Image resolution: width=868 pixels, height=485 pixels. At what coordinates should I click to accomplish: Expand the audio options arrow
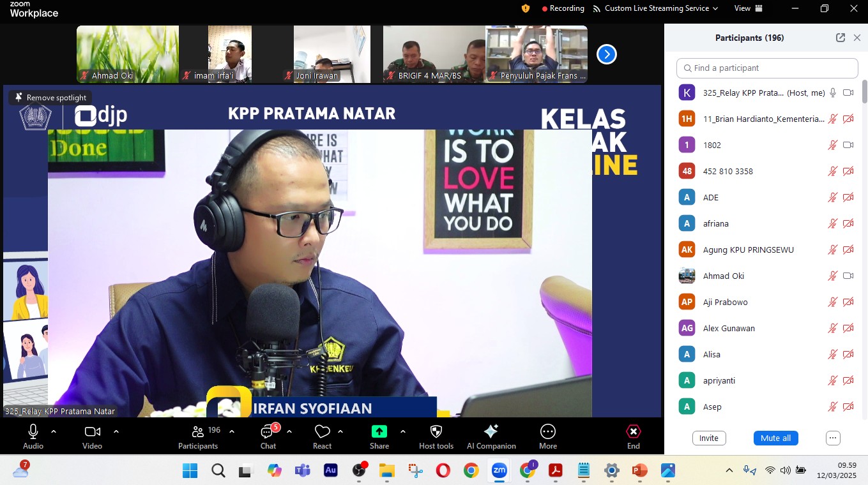click(x=54, y=431)
